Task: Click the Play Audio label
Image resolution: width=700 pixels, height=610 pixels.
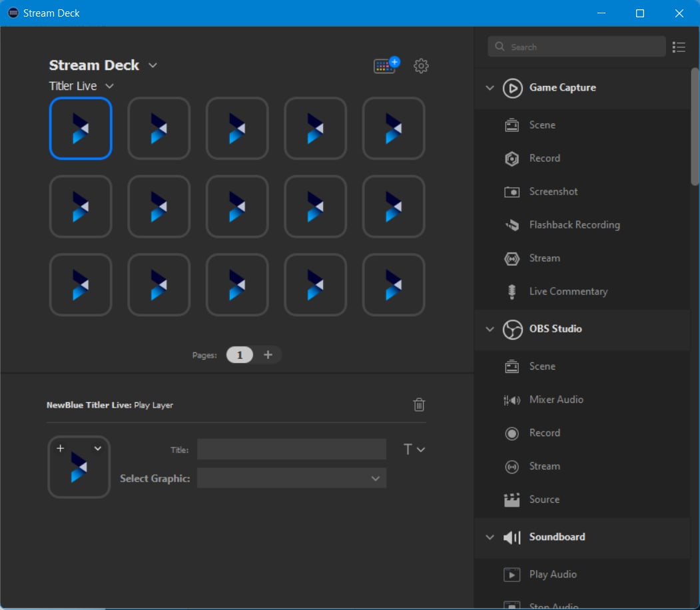Action: click(553, 575)
